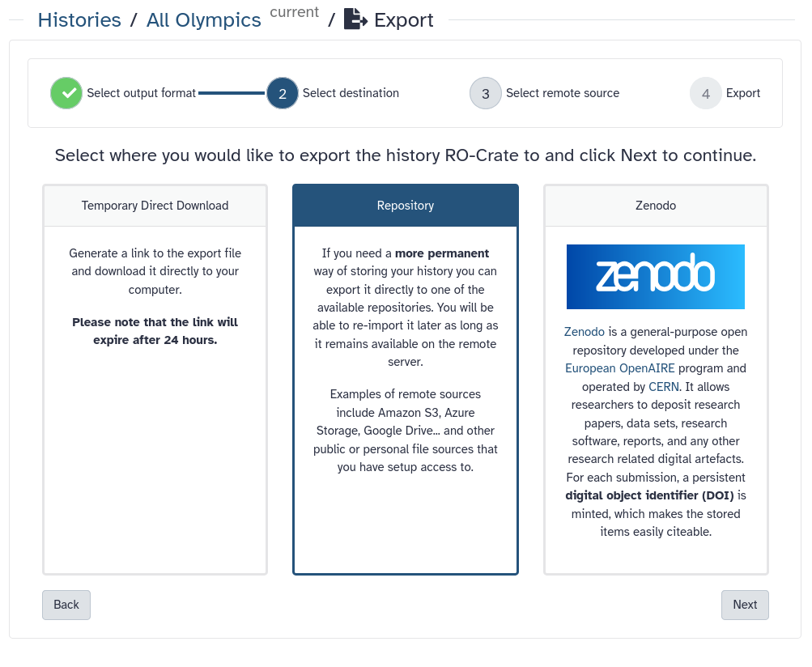The height and width of the screenshot is (667, 812).
Task: Open the Zenodo website link
Action: coord(584,332)
